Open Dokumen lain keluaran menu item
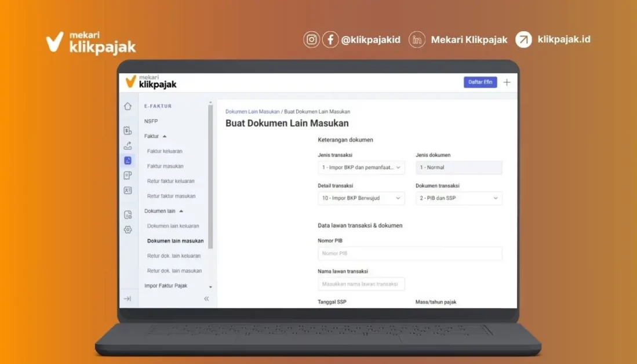The height and width of the screenshot is (364, 637). point(173,226)
